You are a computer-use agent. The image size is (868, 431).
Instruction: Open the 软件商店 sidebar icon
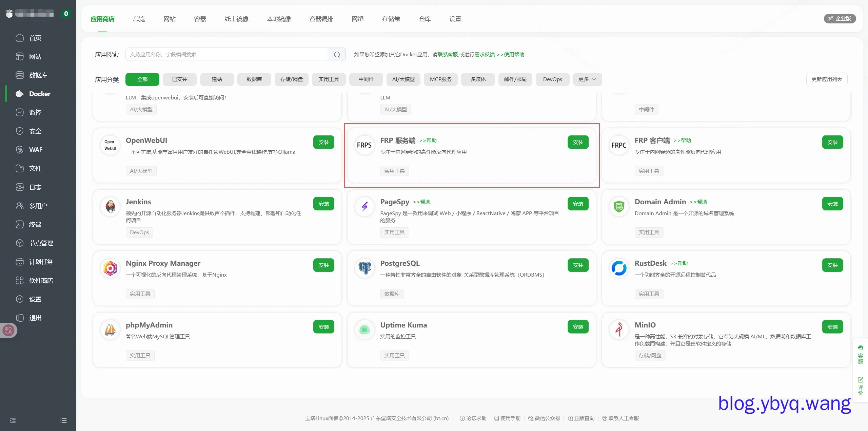coord(20,280)
